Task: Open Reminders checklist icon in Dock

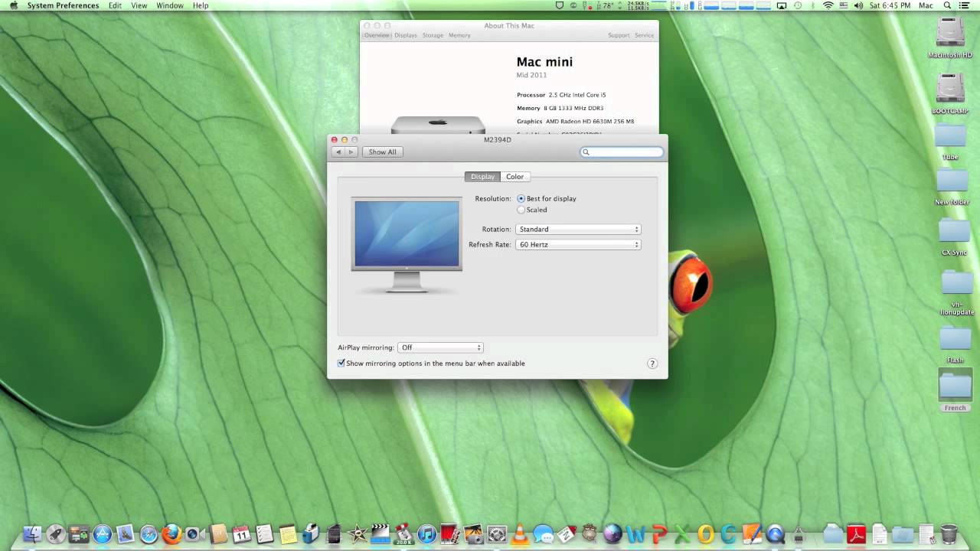Action: click(265, 533)
